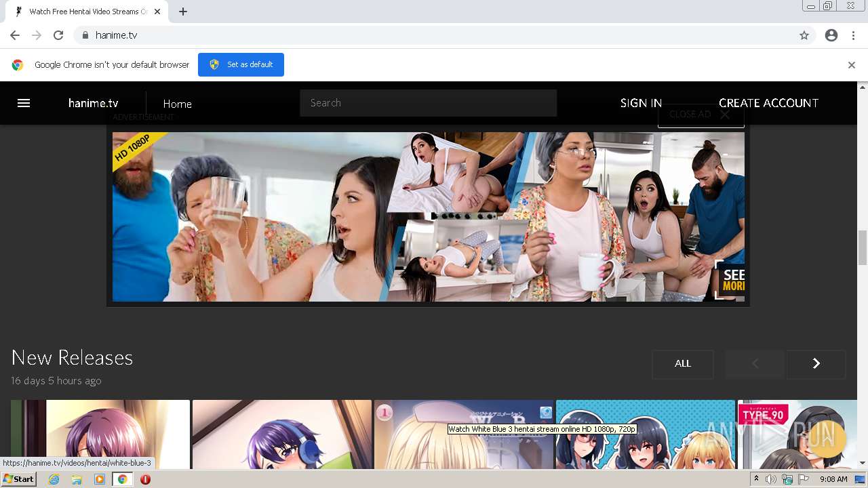The height and width of the screenshot is (488, 868).
Task: View site info via the lock icon
Action: [85, 35]
